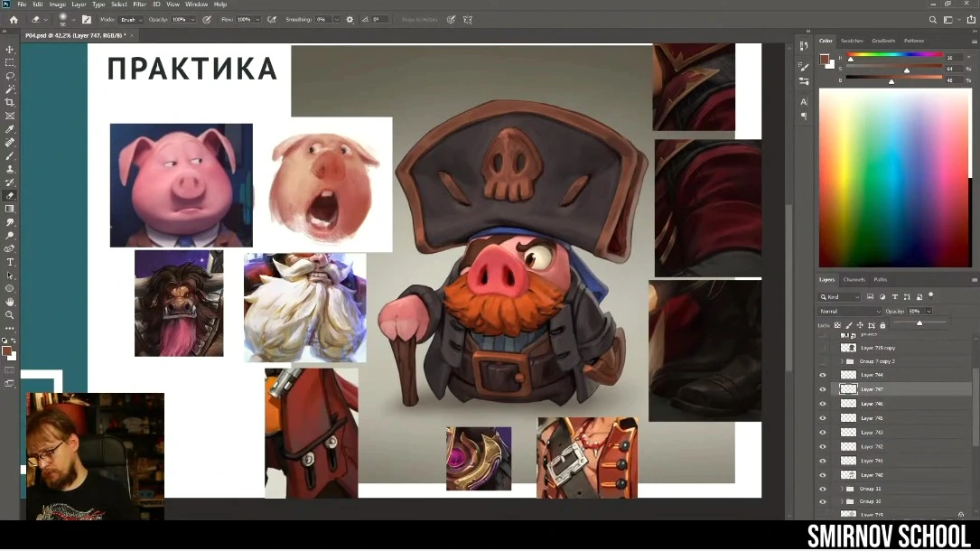Select the Zoom tool in toolbar
This screenshot has height=551, width=980.
[x=10, y=314]
